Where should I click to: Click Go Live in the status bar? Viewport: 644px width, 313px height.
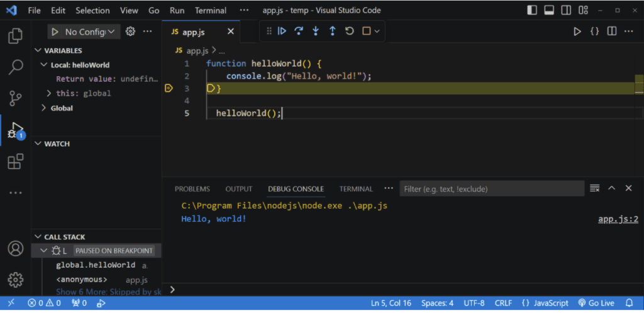pyautogui.click(x=596, y=303)
